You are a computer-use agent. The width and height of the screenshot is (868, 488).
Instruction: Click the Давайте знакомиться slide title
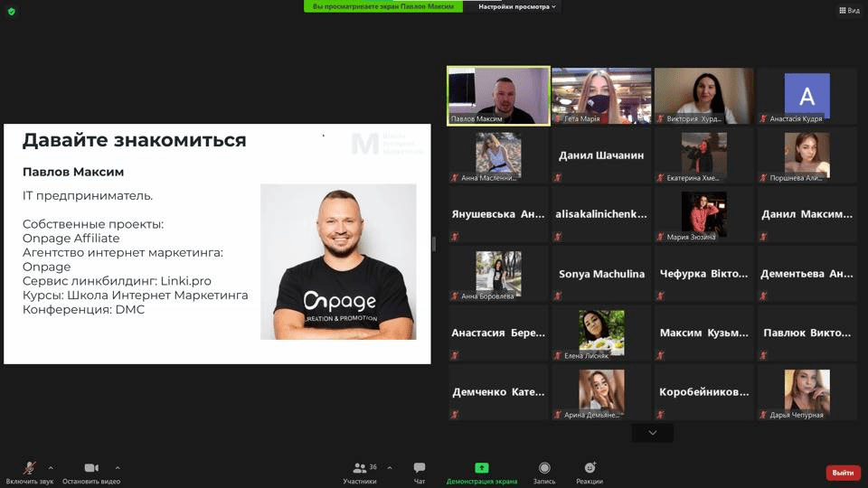(135, 141)
